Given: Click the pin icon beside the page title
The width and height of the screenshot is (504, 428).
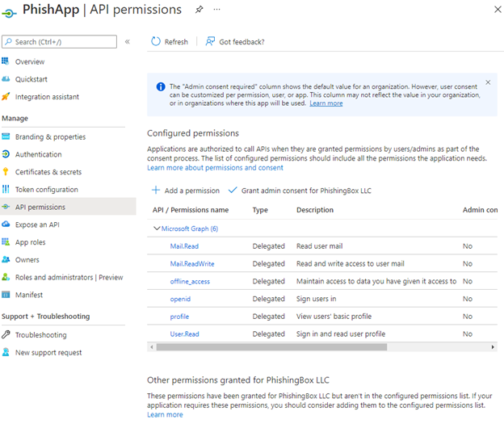Looking at the screenshot, I should coord(199,10).
